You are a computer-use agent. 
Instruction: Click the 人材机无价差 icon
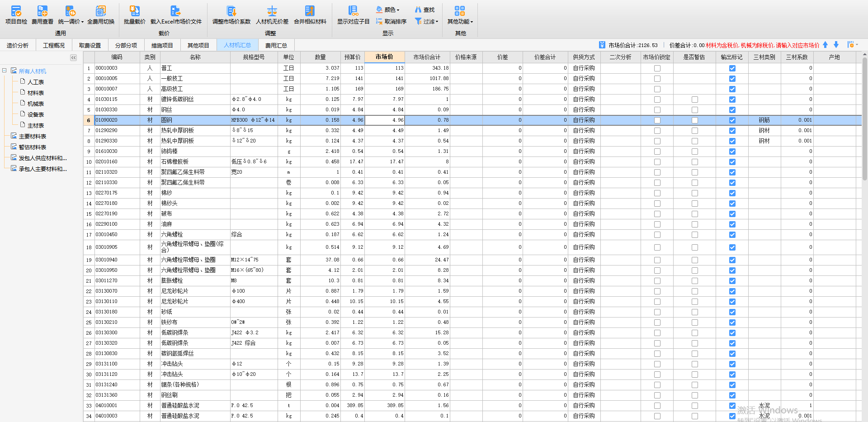tap(272, 11)
